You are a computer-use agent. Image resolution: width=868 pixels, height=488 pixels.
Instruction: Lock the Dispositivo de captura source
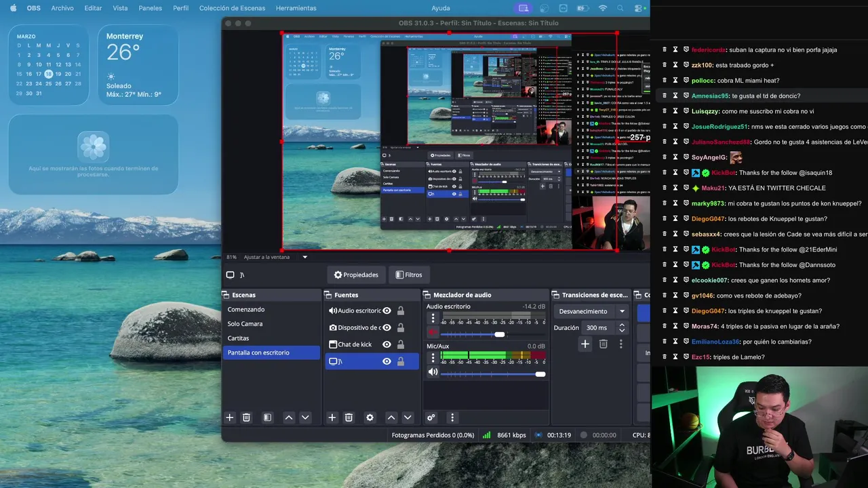[401, 327]
